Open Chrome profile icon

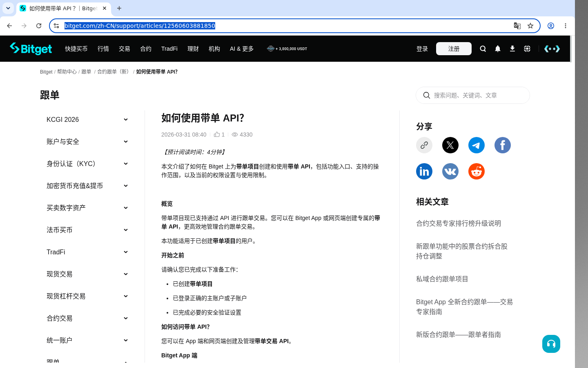pos(551,26)
